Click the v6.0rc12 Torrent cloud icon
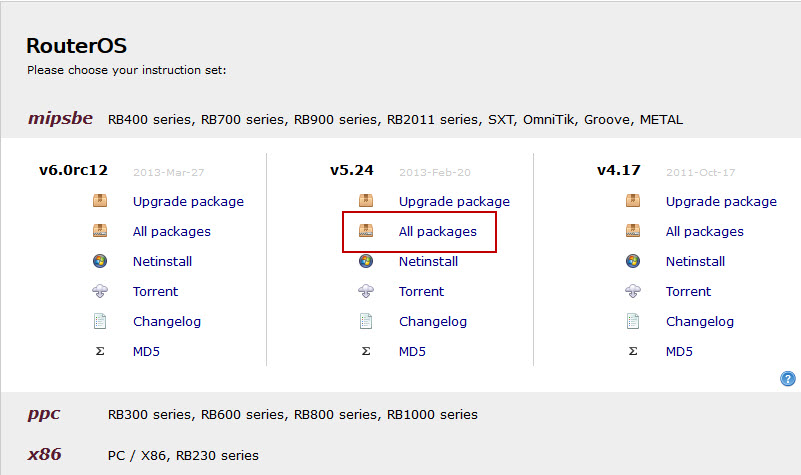The height and width of the screenshot is (475, 801). click(100, 291)
